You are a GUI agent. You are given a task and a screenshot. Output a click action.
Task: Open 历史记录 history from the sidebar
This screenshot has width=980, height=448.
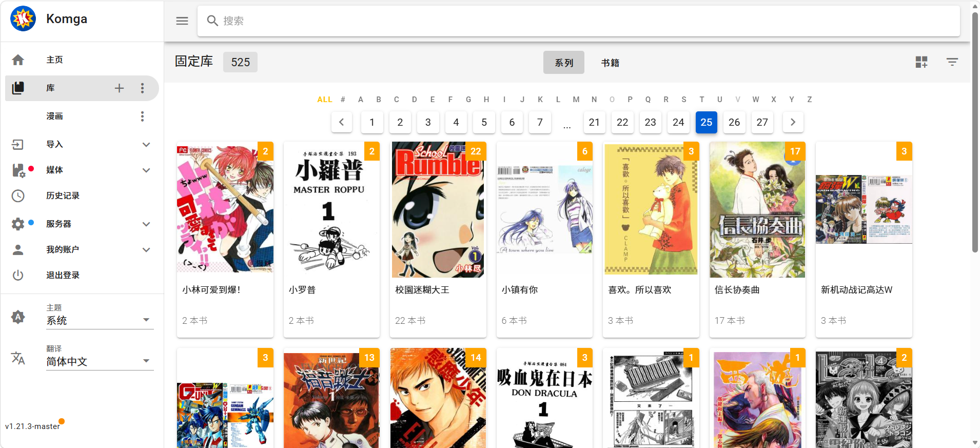[x=63, y=196]
